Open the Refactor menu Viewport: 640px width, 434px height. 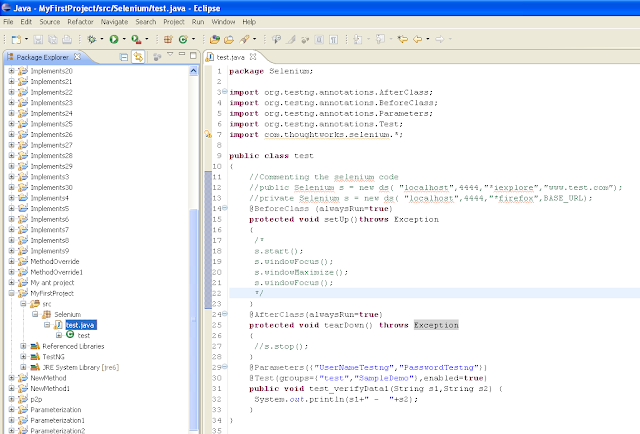tap(80, 22)
